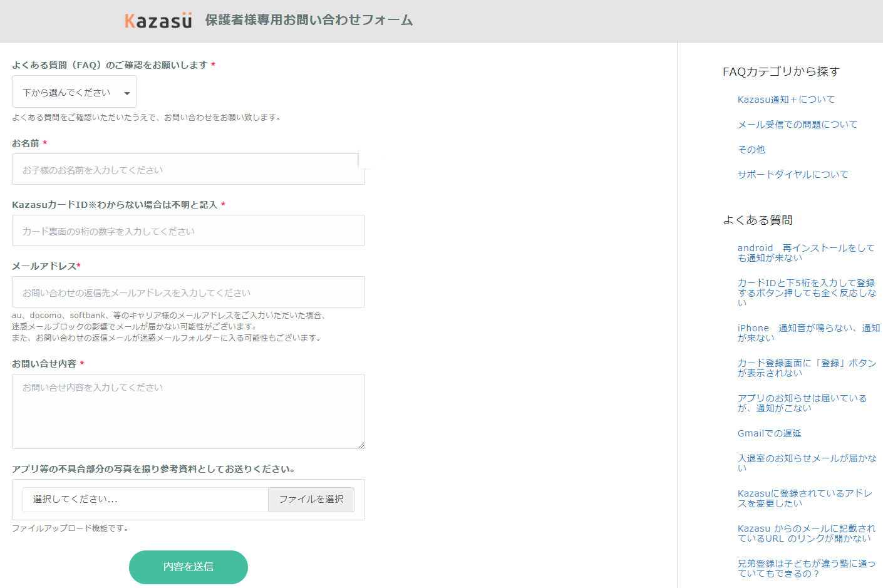Select the その他 FAQ category
The width and height of the screenshot is (883, 588).
tap(751, 150)
